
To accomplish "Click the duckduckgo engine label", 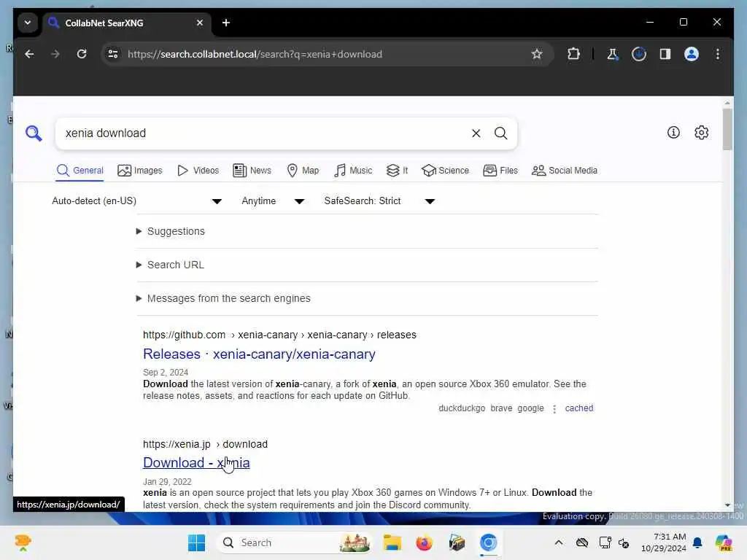I will click(462, 408).
